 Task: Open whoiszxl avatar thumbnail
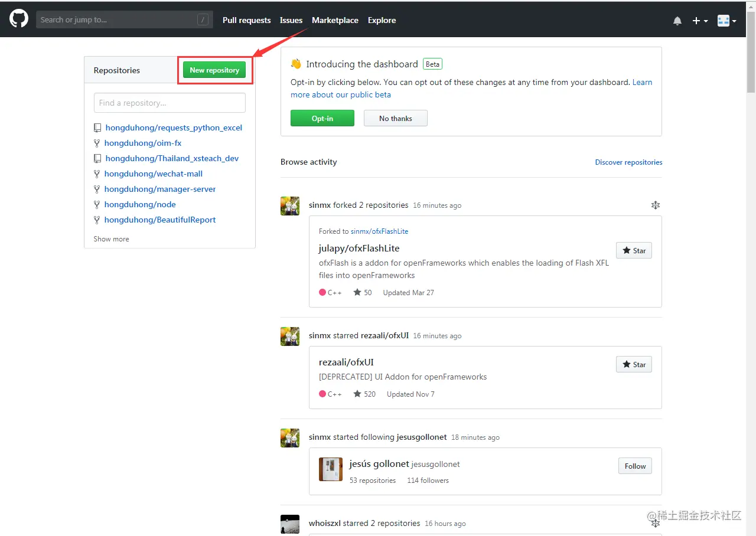290,524
